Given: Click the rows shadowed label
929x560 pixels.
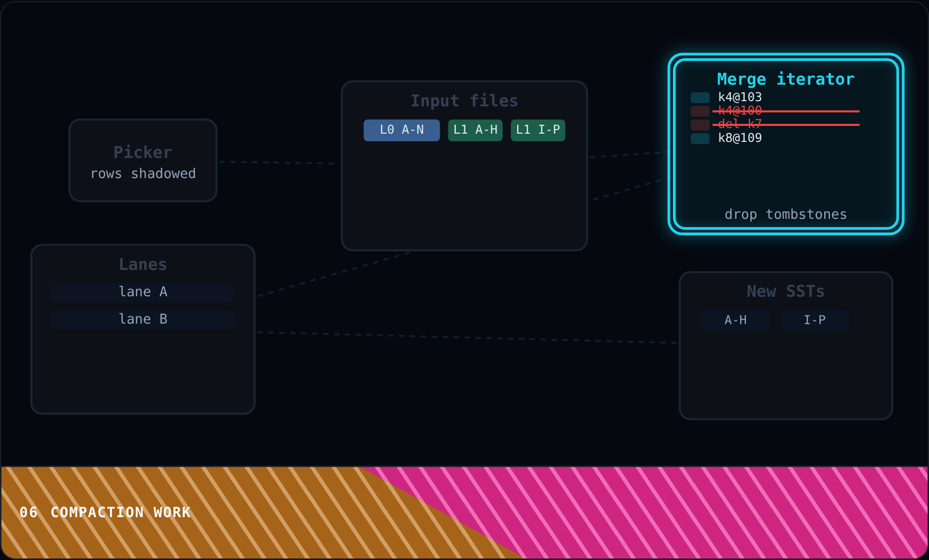Looking at the screenshot, I should pyautogui.click(x=143, y=173).
